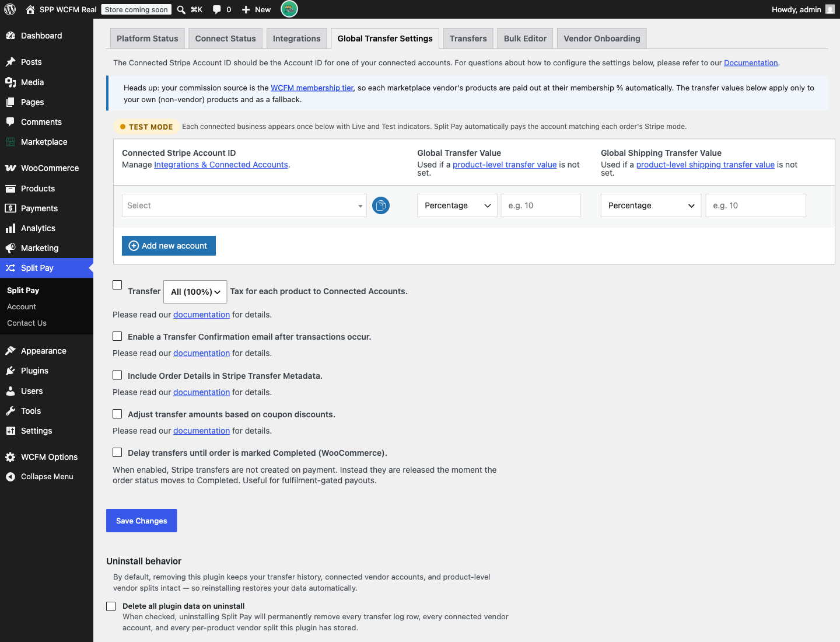Click the Payments dollar icon
This screenshot has width=840, height=642.
click(x=10, y=208)
